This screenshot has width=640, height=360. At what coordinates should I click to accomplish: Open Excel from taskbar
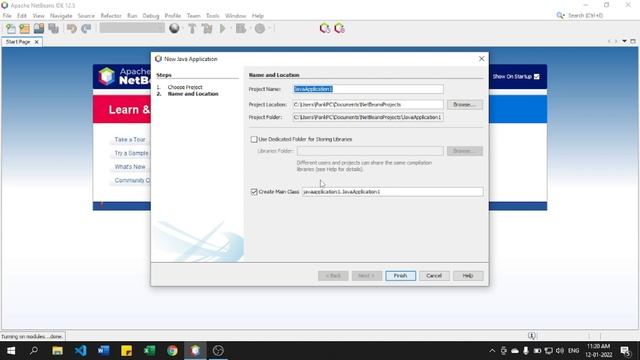point(149,351)
